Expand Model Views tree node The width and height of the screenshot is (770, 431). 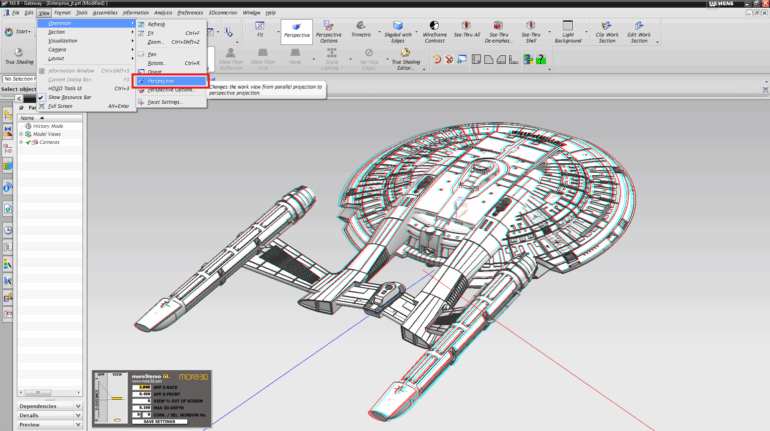21,134
